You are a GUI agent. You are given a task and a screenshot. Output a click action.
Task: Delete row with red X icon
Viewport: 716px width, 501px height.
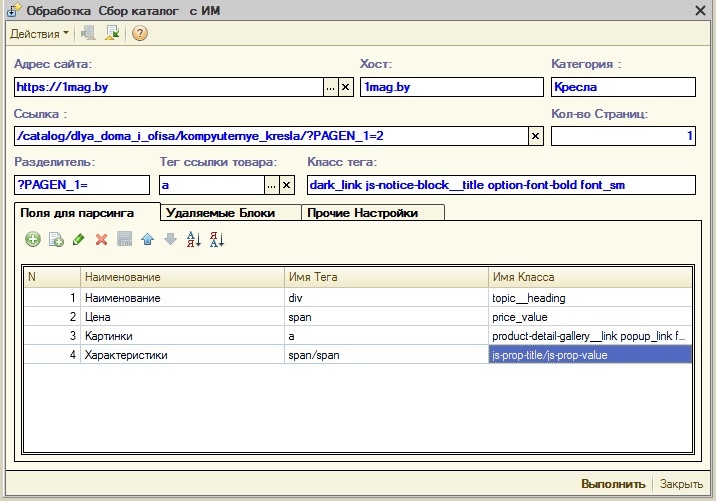point(101,239)
